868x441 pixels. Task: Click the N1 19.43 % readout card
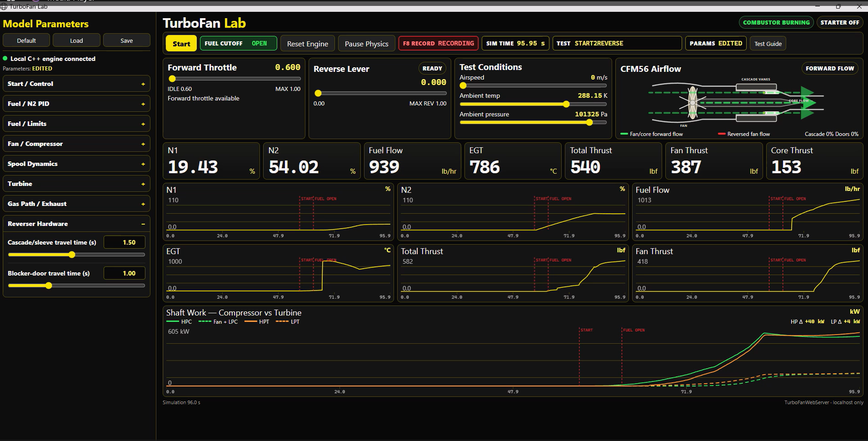[x=211, y=161]
